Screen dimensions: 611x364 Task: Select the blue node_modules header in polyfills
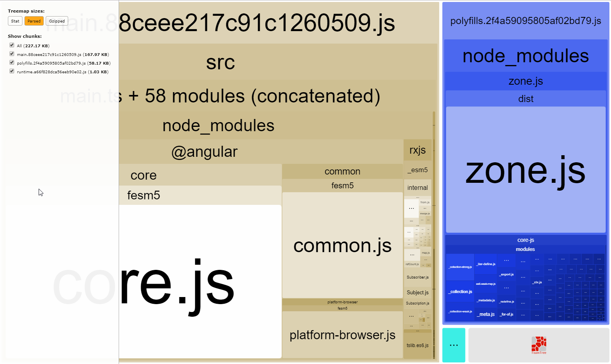click(x=526, y=56)
